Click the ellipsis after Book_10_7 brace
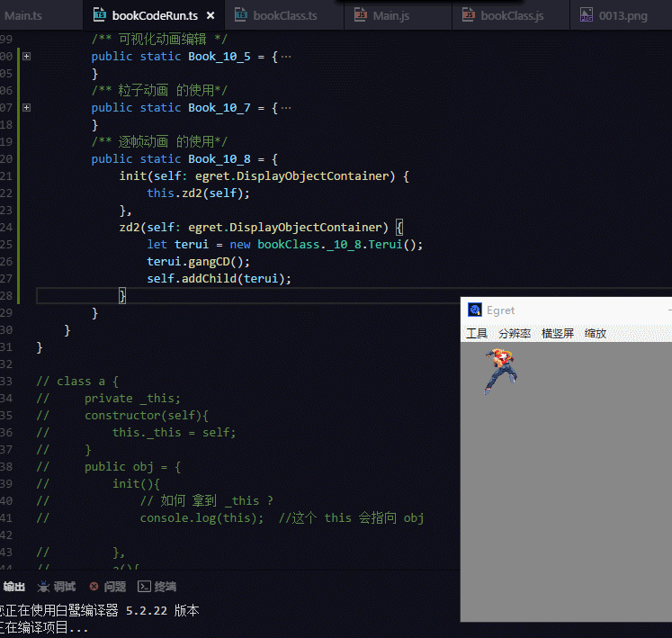The width and height of the screenshot is (672, 638). tap(286, 108)
